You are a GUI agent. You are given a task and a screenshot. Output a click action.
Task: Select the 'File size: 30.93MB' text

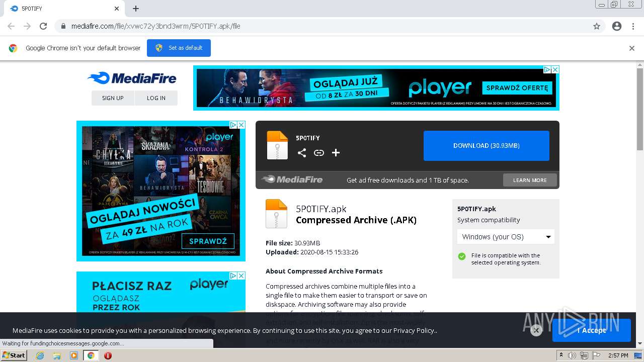click(x=293, y=243)
